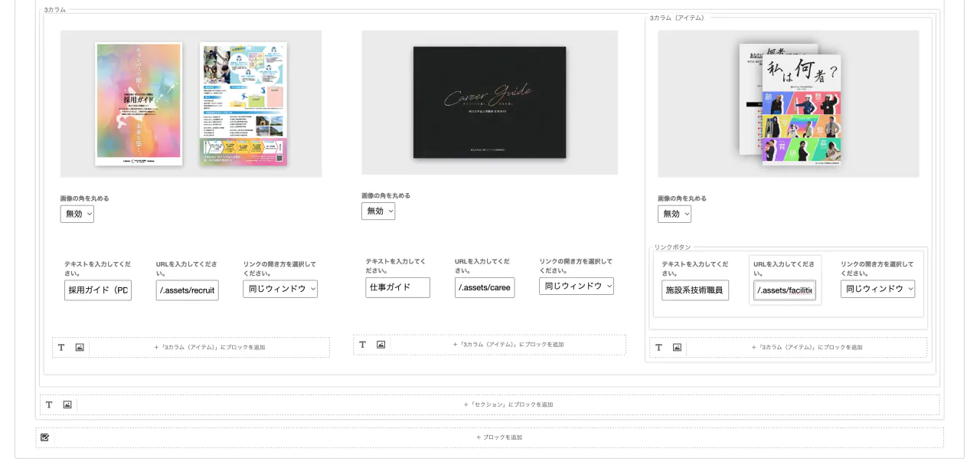980x465 pixels.
Task: Expand the link target dropdown in the 仕事ガイド column
Action: [x=576, y=287]
